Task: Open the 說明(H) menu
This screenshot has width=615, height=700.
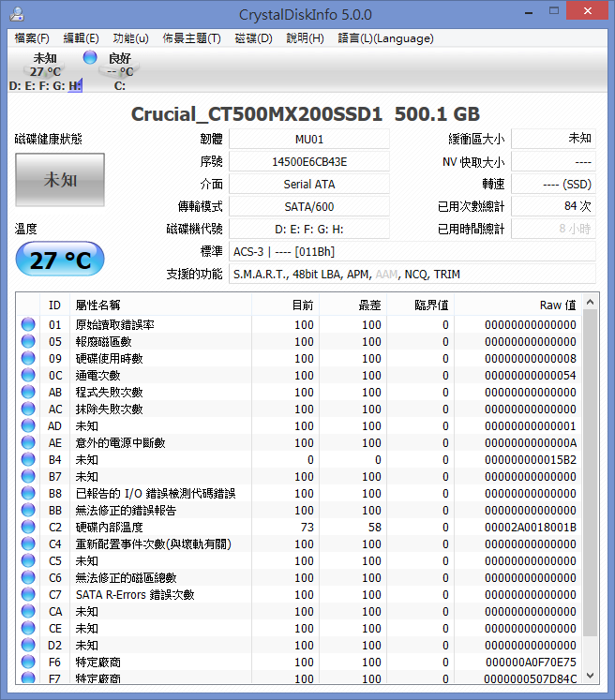Action: (x=305, y=38)
